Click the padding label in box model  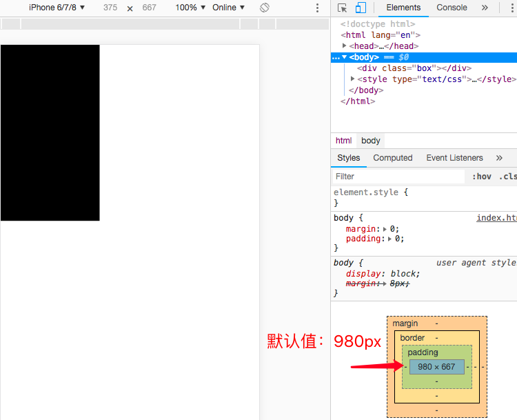(x=423, y=352)
